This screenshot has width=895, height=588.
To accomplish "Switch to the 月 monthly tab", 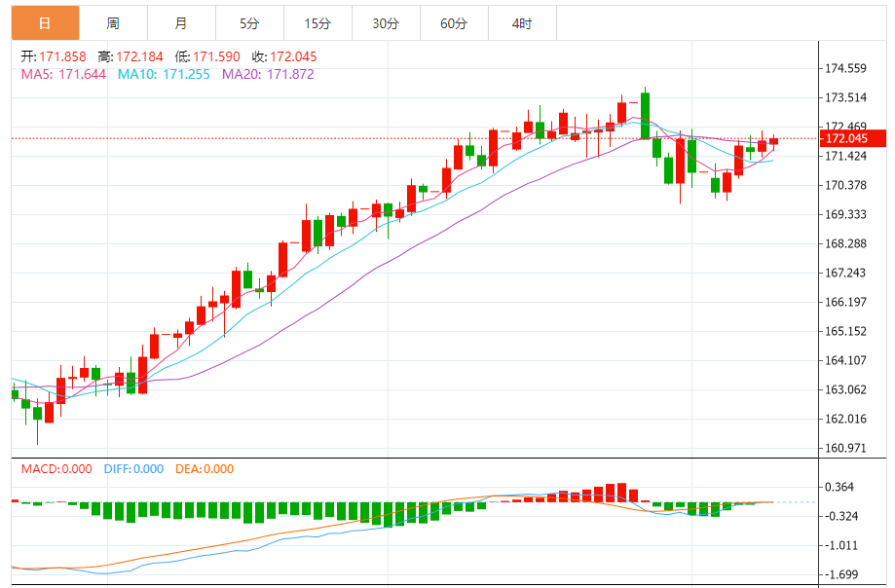I will pos(181,23).
